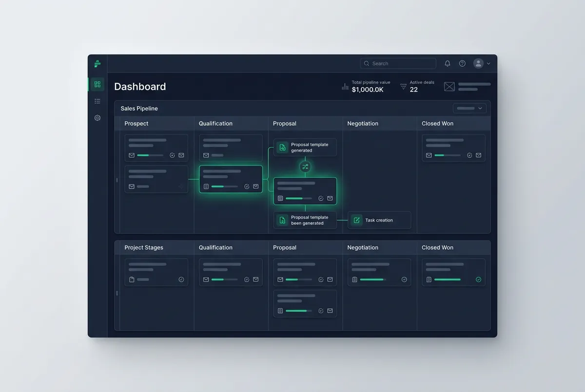Select the Proposal template generated step
Screen dimensions: 585x392
coord(305,148)
